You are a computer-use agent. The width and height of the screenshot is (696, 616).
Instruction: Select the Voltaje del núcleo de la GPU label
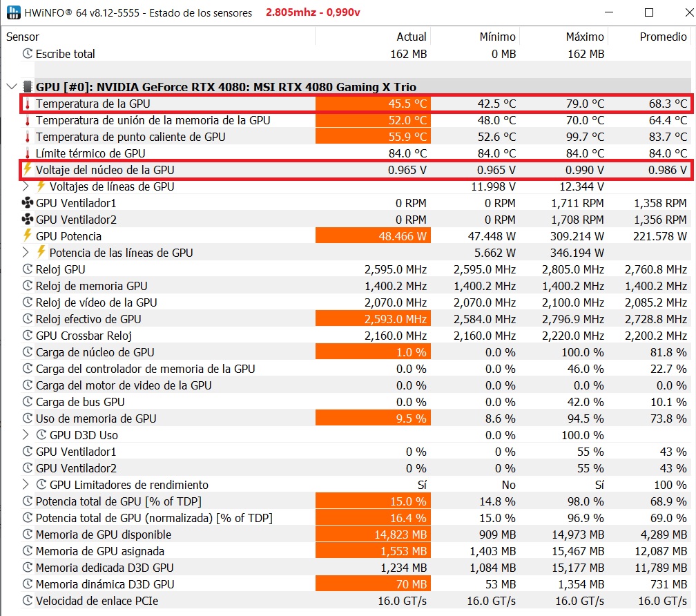click(105, 170)
